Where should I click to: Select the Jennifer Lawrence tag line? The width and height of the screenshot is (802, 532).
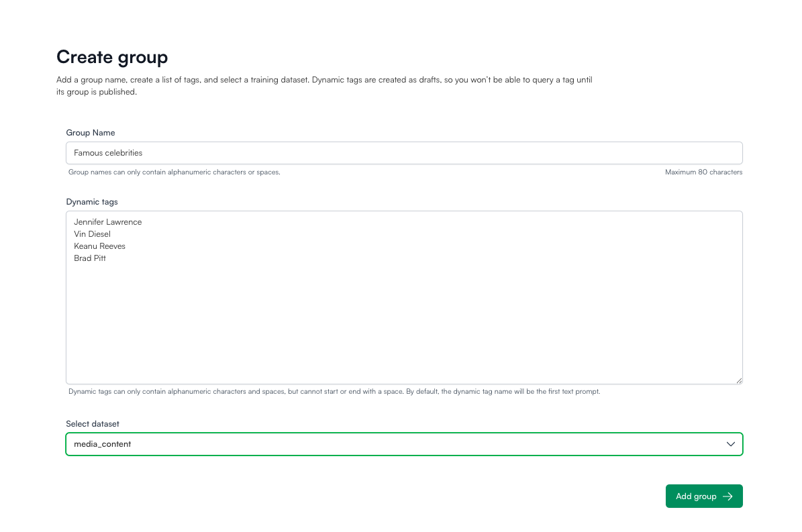coord(107,221)
